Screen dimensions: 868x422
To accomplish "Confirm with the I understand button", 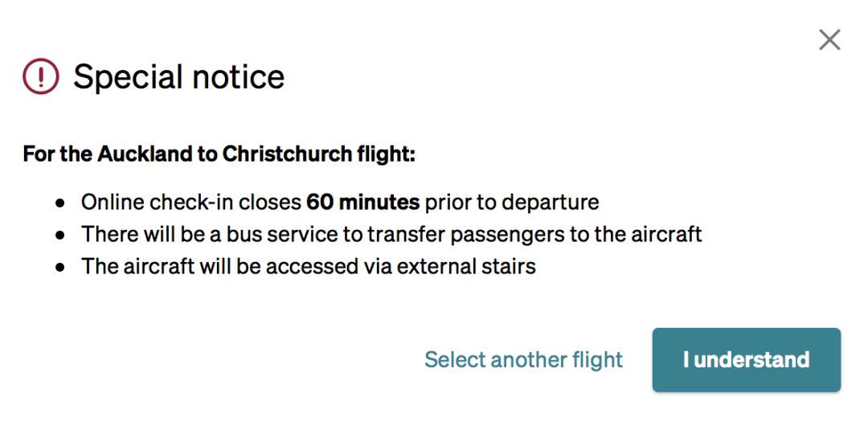I will (x=746, y=360).
